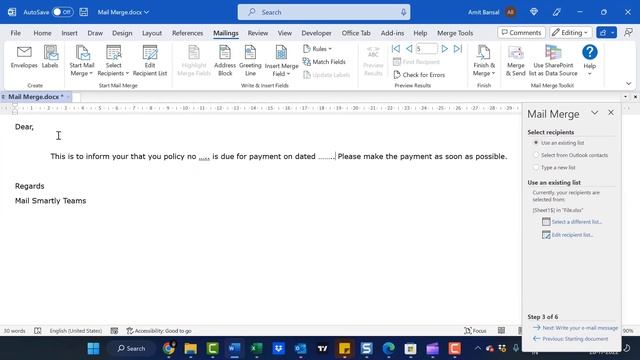Switch to the References tab

click(187, 33)
